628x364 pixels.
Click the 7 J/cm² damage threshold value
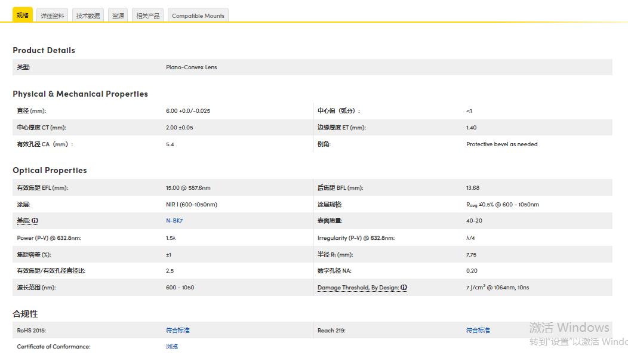pyautogui.click(x=497, y=287)
